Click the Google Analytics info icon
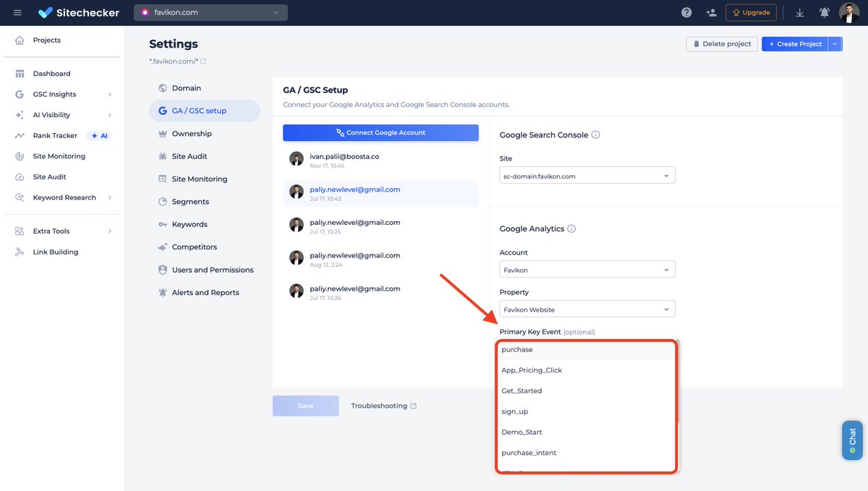 571,229
